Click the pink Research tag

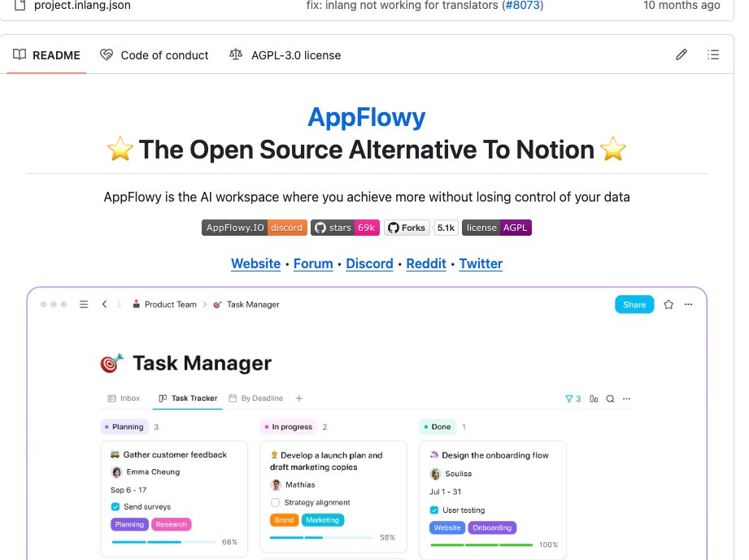(172, 524)
